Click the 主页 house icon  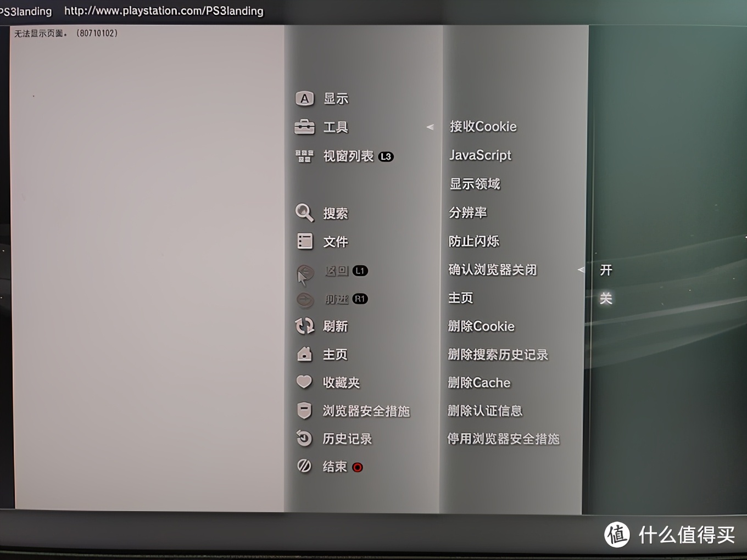[x=304, y=354]
